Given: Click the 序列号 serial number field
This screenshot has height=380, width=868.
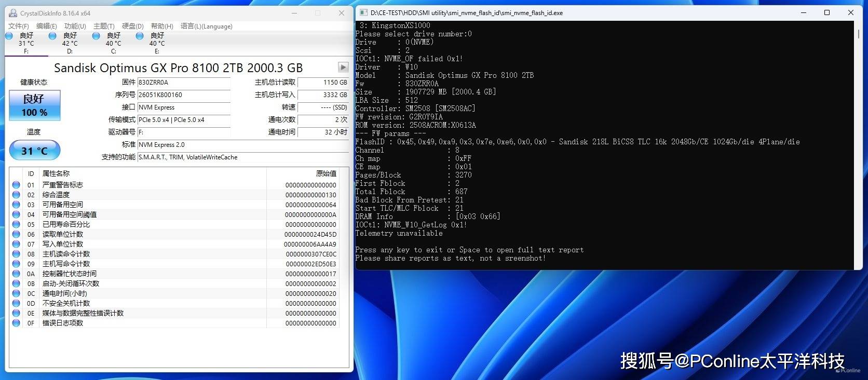Looking at the screenshot, I should 184,95.
